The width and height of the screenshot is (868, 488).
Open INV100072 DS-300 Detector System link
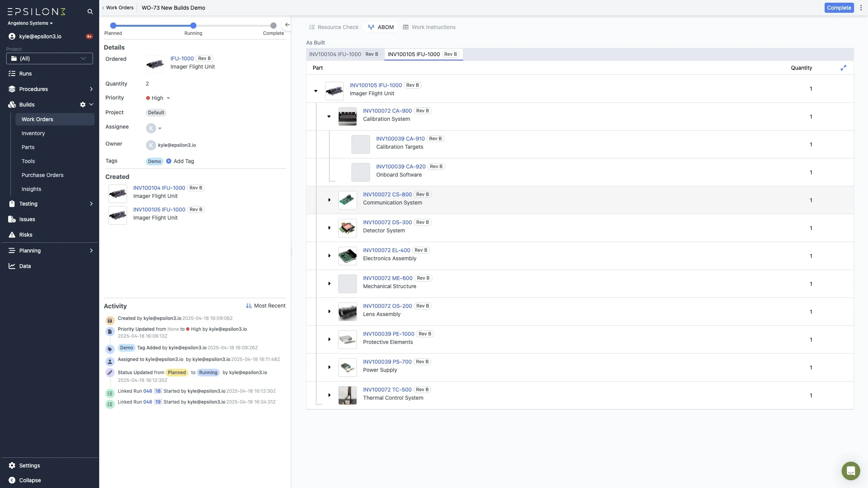[x=387, y=222]
